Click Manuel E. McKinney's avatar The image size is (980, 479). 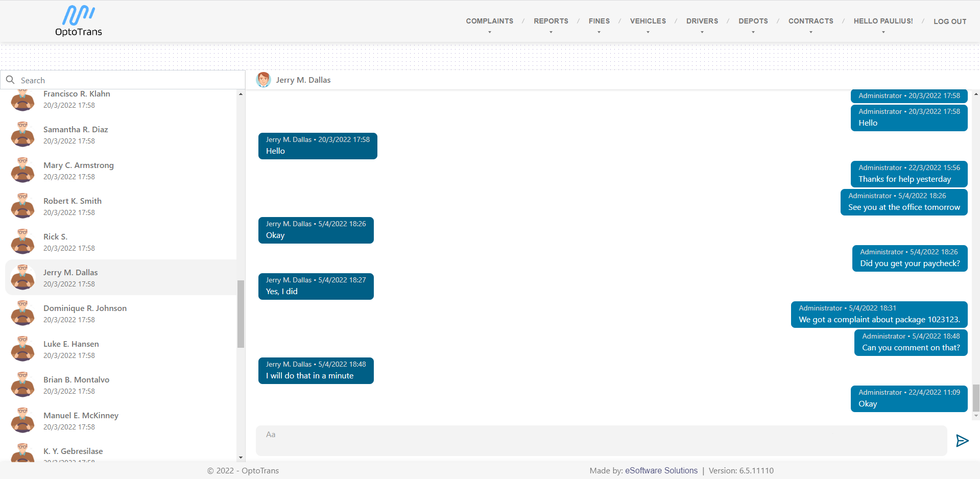[x=23, y=421]
